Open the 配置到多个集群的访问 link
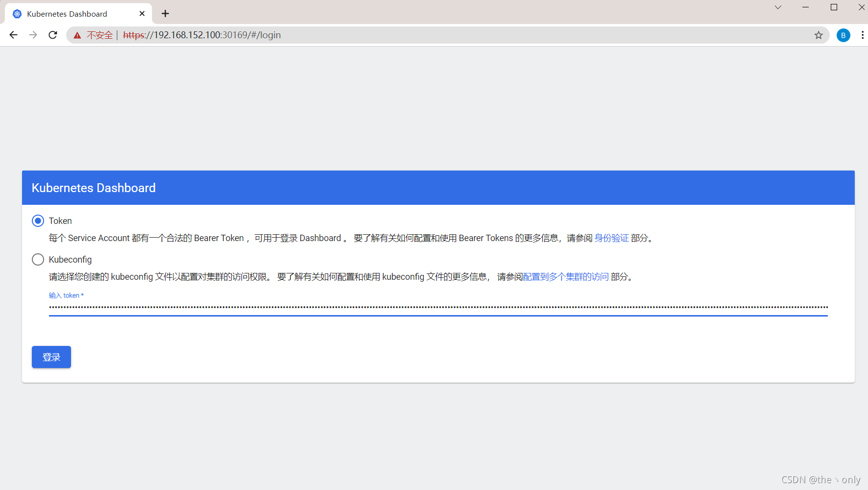 [566, 277]
